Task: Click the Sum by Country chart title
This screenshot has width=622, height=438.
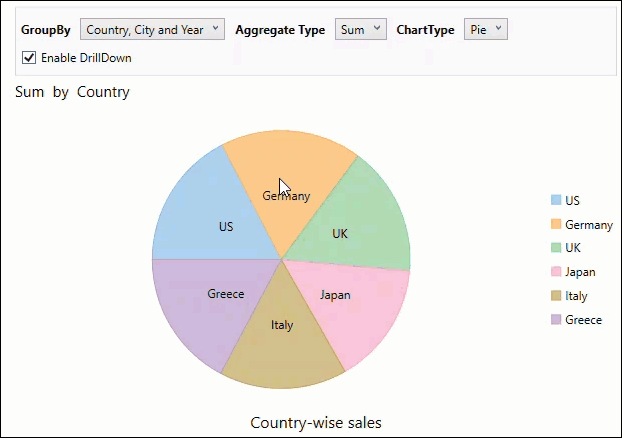Action: (x=72, y=93)
